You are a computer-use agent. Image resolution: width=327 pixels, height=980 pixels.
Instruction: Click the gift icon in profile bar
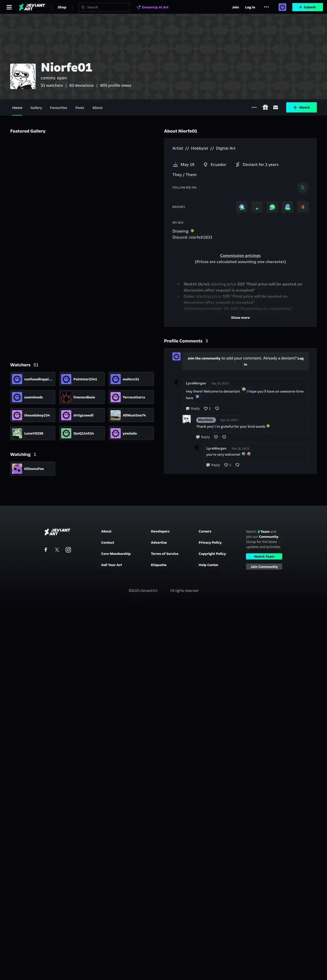tap(265, 108)
